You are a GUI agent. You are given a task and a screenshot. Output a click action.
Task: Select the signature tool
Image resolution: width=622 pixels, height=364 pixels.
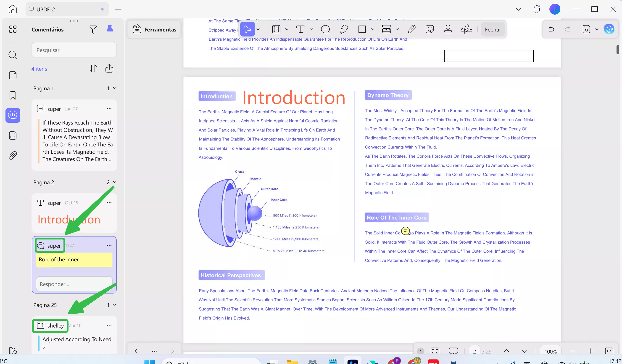pyautogui.click(x=466, y=29)
